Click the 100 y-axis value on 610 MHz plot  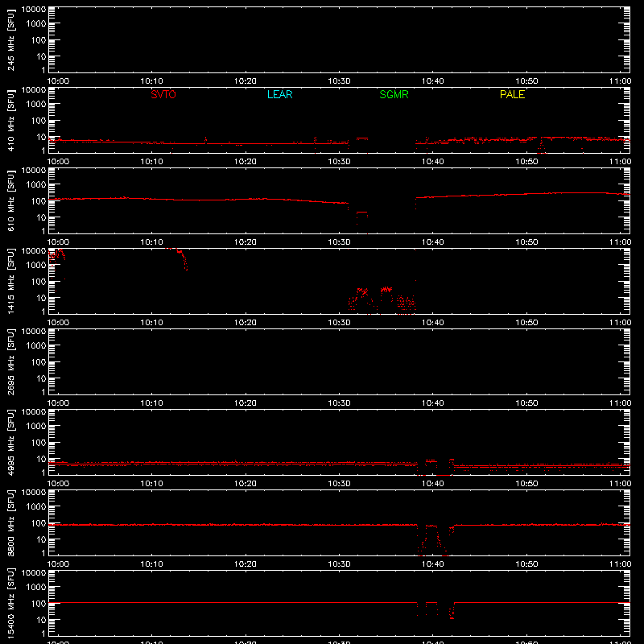point(39,201)
